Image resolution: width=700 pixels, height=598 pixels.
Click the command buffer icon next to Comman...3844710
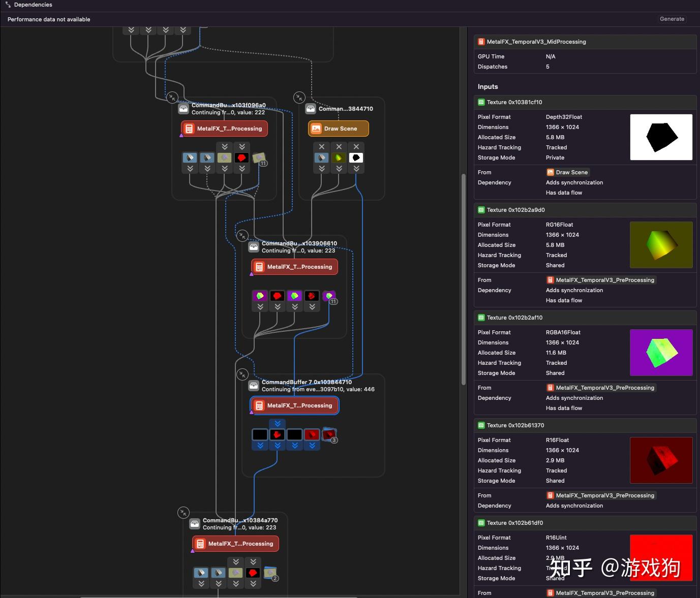(311, 109)
